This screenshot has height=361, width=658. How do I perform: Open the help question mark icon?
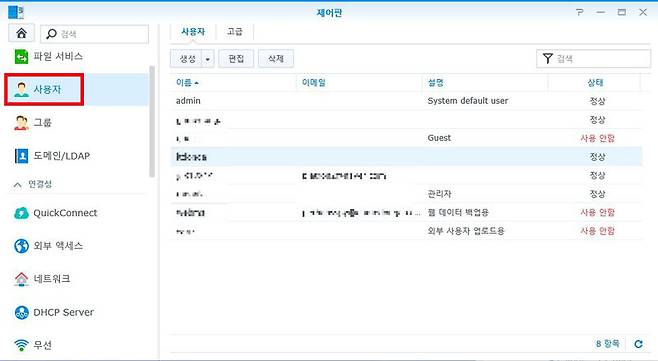tap(580, 12)
